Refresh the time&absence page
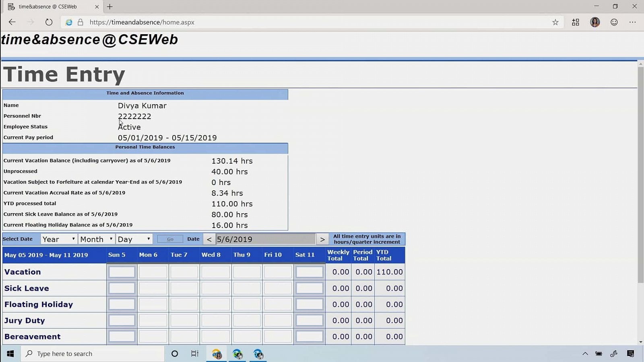644x362 pixels. point(49,22)
